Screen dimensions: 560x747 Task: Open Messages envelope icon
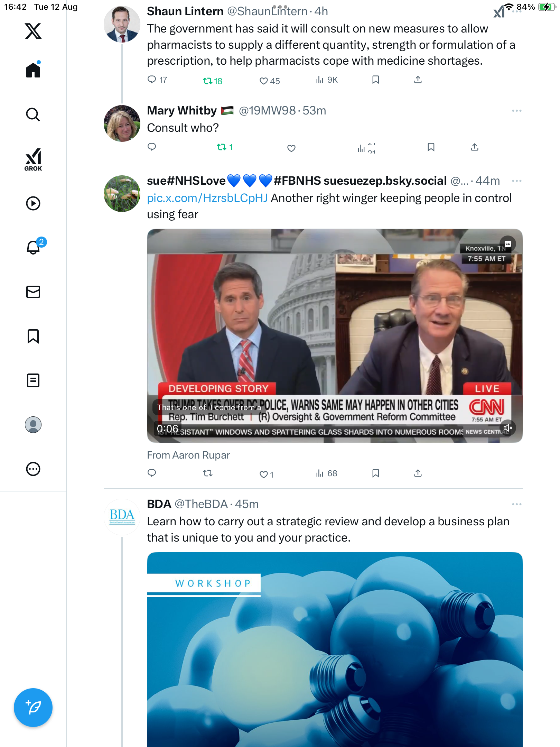pyautogui.click(x=33, y=292)
